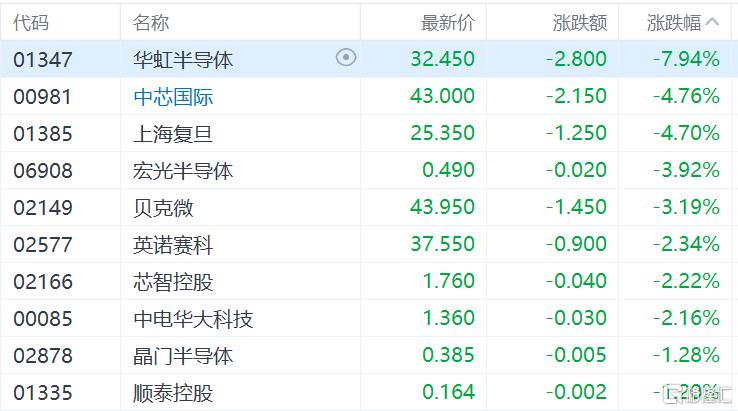Select stock name 华虹半导体
The height and width of the screenshot is (411, 738).
click(183, 60)
